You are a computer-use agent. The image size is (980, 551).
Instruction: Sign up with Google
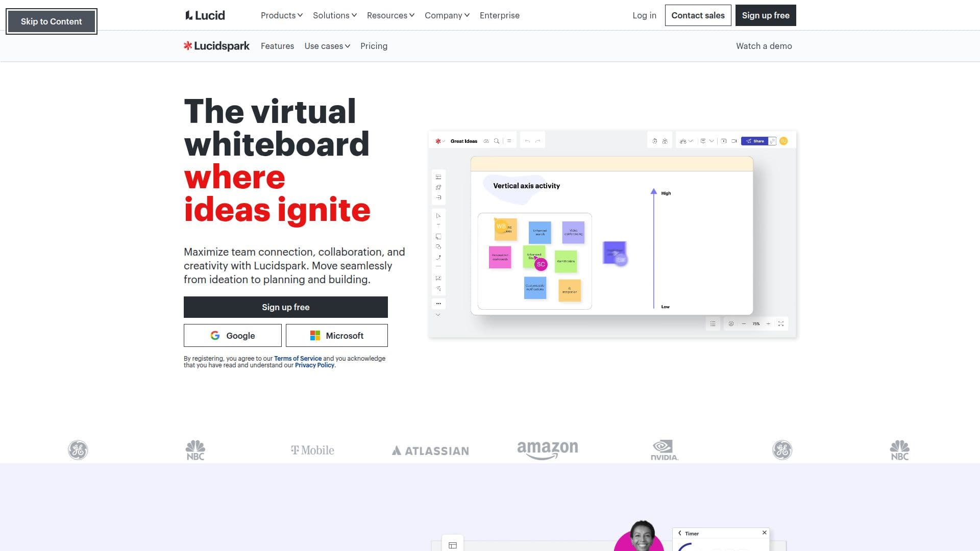point(233,336)
